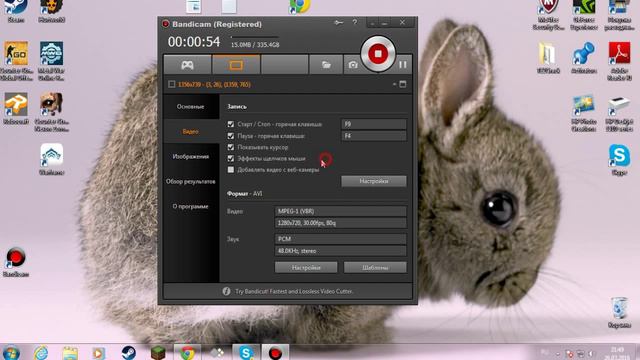The height and width of the screenshot is (360, 640).
Task: Switch to Chrome in the taskbar
Action: pos(187,353)
